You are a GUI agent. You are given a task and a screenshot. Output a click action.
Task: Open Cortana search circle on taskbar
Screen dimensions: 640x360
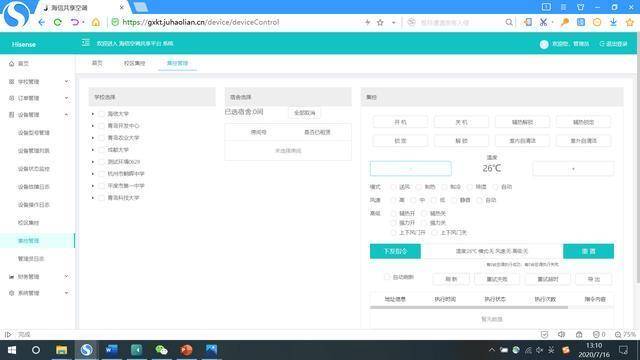click(36, 350)
